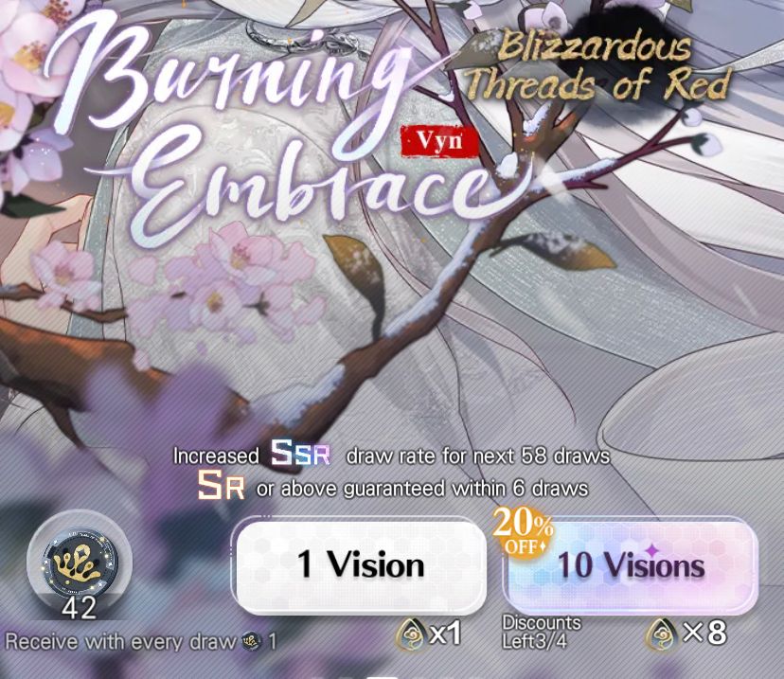Click the increased SSR draw rate notice
The height and width of the screenshot is (679, 784).
(391, 454)
